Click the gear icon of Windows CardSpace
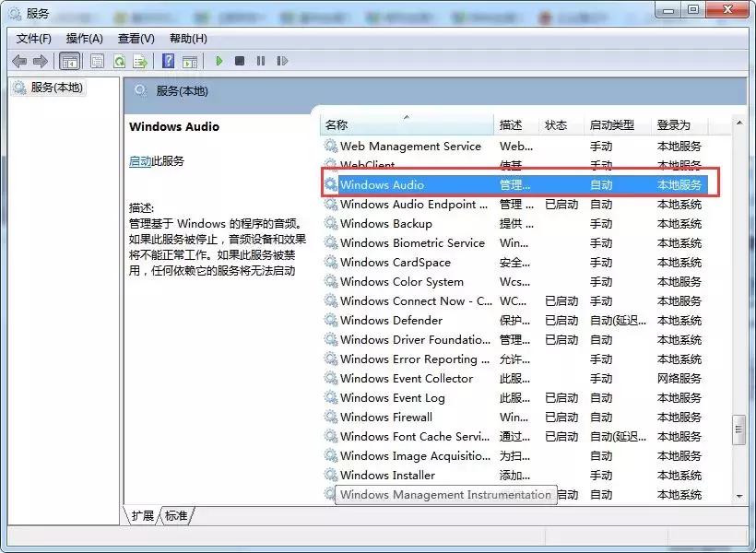Viewport: 756px width, 553px height. pyautogui.click(x=331, y=263)
